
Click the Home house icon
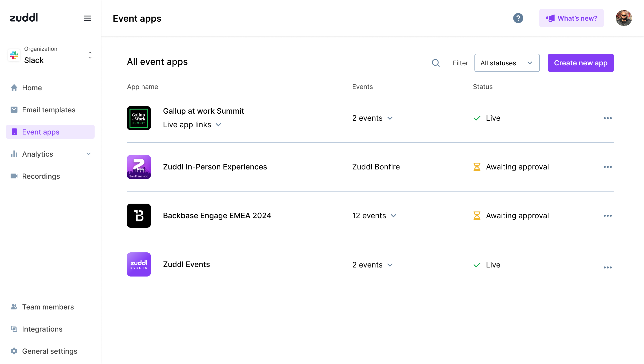14,87
